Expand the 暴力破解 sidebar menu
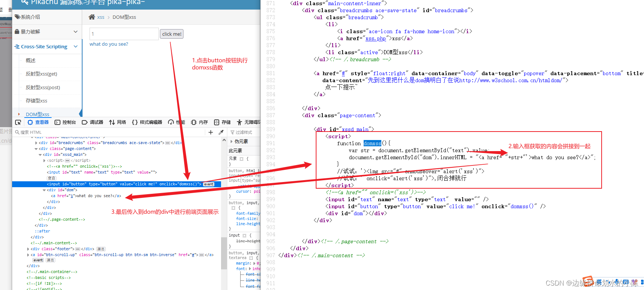Screen dimensions: 644x290 [x=47, y=32]
